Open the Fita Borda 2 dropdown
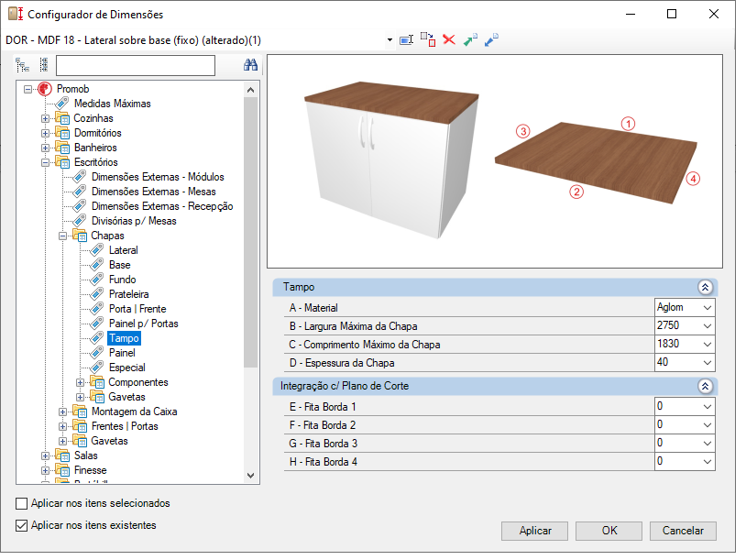Viewport: 746px width, 560px height. click(x=707, y=425)
